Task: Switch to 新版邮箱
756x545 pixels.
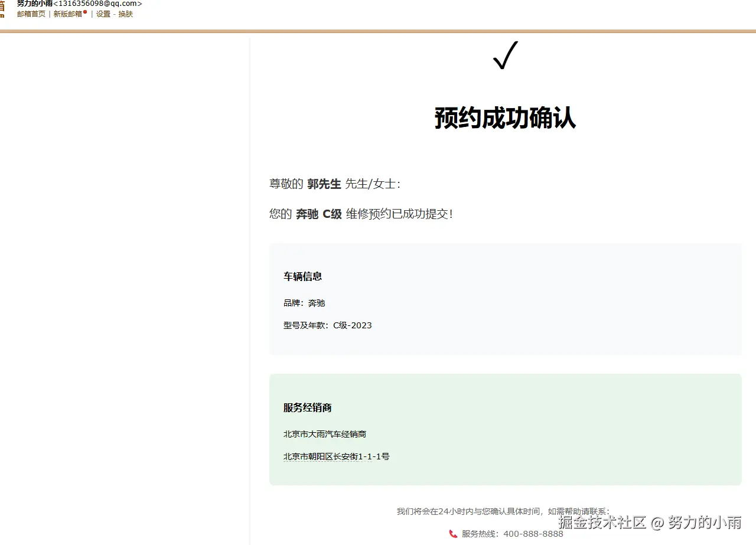Action: [68, 14]
